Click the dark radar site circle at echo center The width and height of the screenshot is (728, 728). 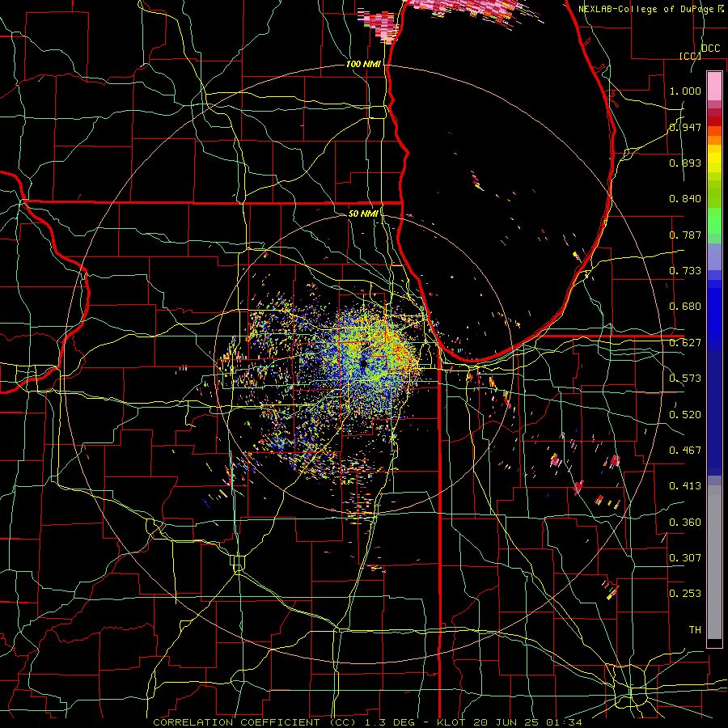click(x=363, y=363)
